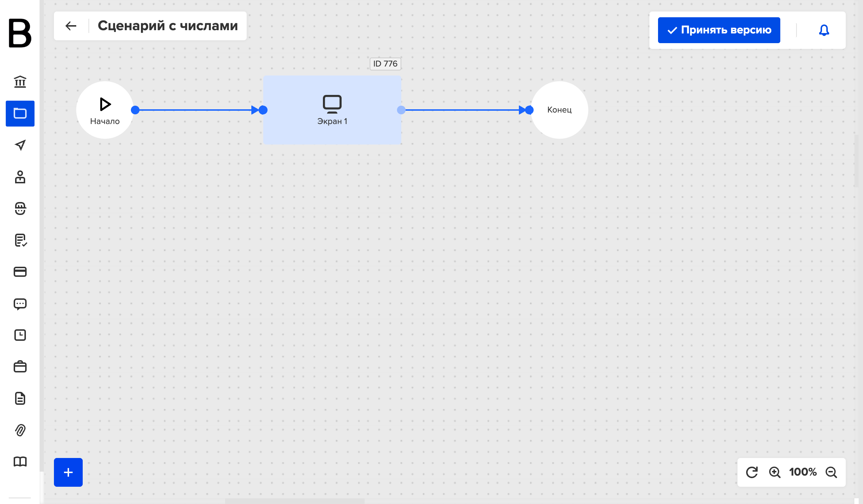Click the blue plus add button
Viewport: 863px width, 504px height.
(x=68, y=472)
